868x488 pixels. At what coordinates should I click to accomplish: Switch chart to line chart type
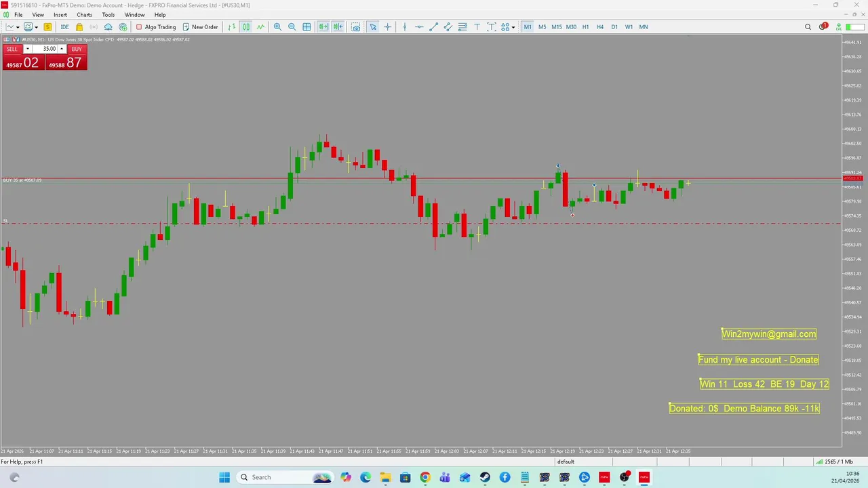point(260,27)
